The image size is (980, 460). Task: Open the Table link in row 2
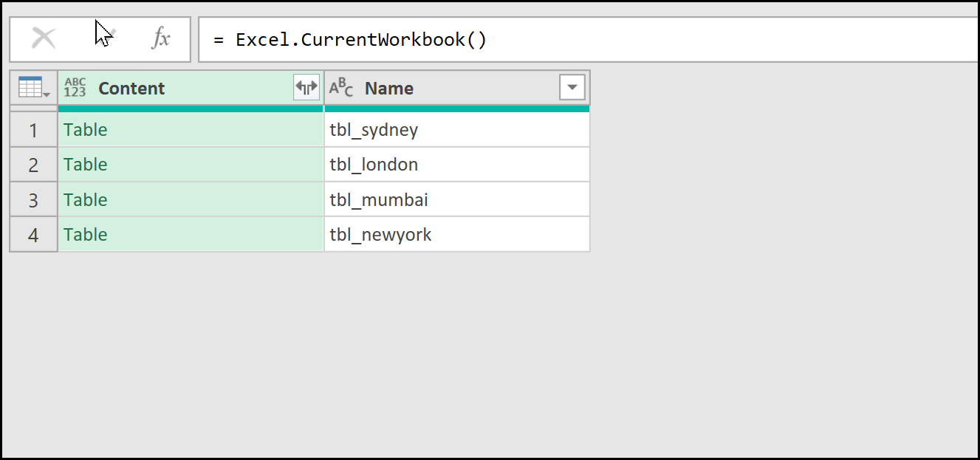point(86,165)
